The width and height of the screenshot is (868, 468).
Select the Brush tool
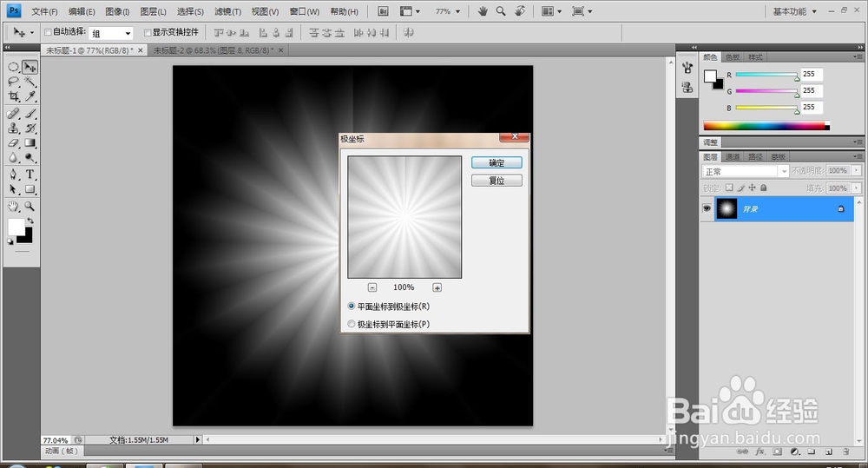(30, 114)
